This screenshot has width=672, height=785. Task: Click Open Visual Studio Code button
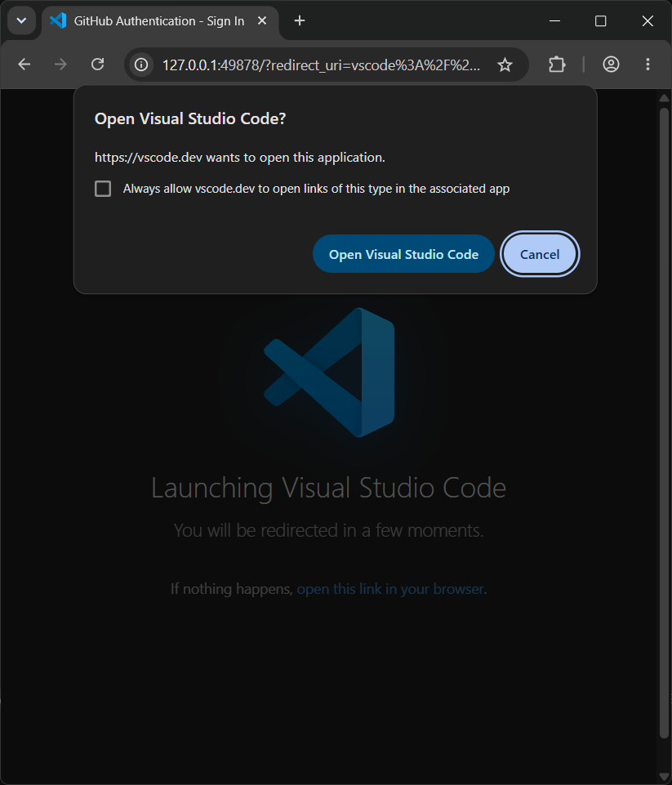403,254
